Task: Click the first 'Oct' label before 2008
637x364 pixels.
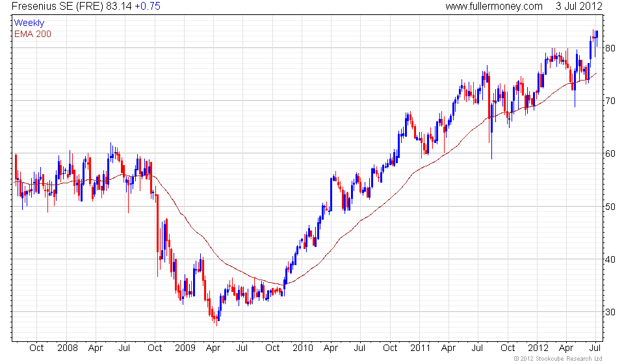Action: (x=36, y=348)
